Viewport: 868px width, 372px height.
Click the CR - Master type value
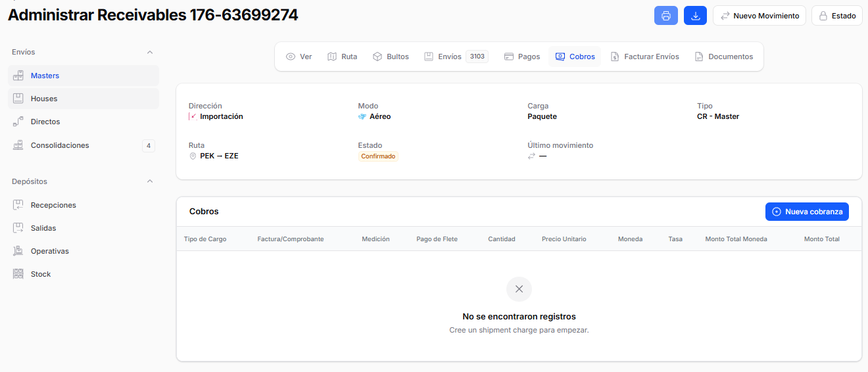(x=718, y=116)
